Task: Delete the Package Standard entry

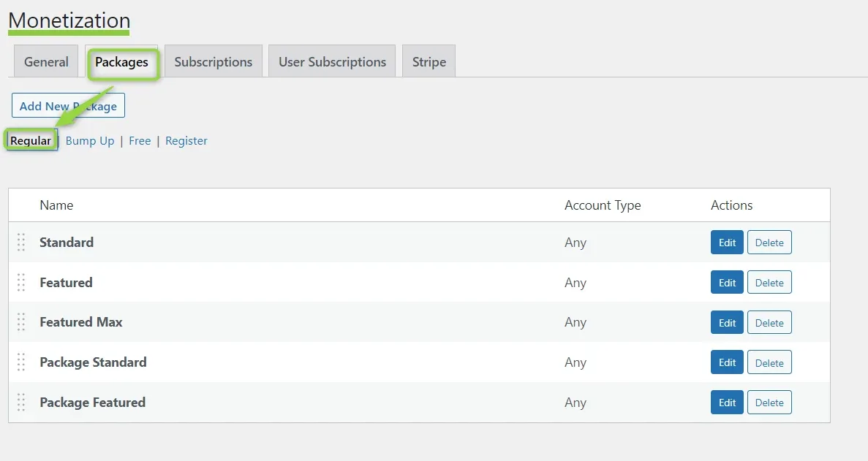Action: point(769,362)
